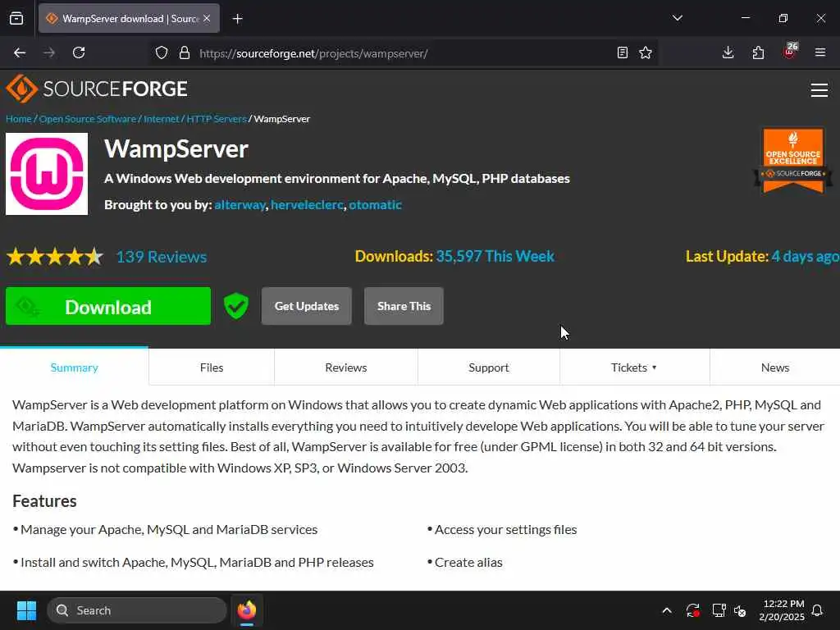Click the Features heading text
The height and width of the screenshot is (630, 840).
coord(44,501)
